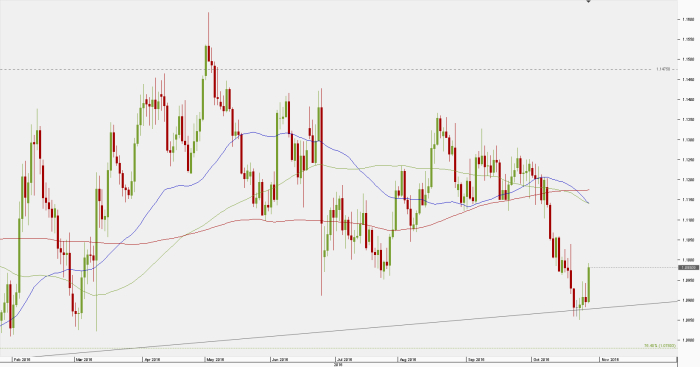Click the topmost price label on the axis
Screen dimensions: 700x367
coord(688,19)
